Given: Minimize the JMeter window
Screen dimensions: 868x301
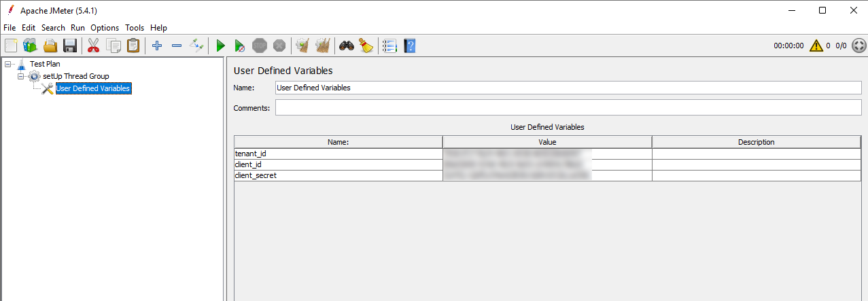Looking at the screenshot, I should (792, 10).
